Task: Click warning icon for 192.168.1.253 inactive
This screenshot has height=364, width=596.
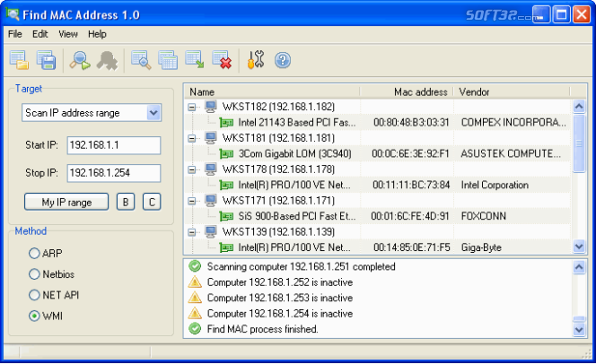Action: (x=195, y=298)
